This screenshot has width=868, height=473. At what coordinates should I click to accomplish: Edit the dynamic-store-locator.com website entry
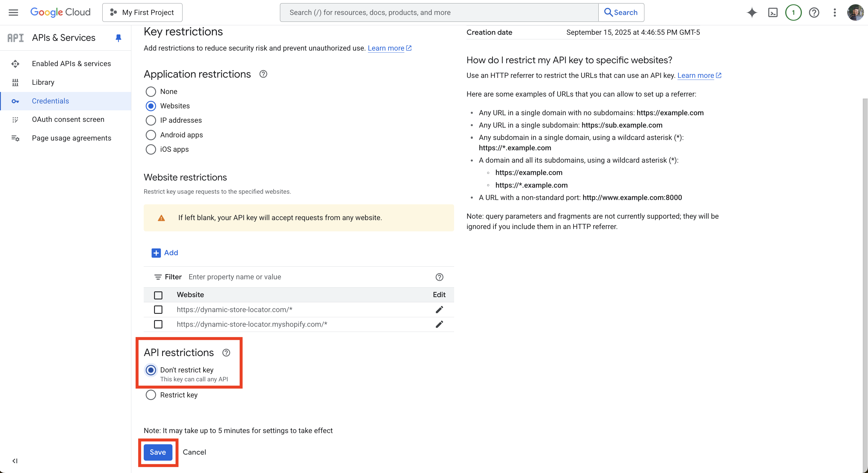(x=439, y=309)
